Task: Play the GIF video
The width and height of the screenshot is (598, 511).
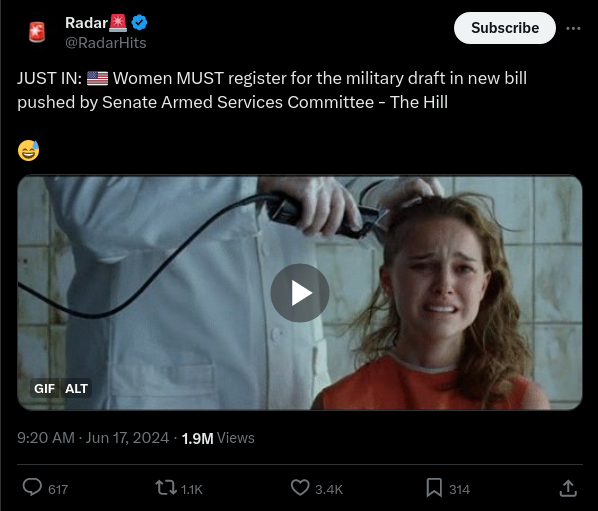Action: (x=300, y=293)
